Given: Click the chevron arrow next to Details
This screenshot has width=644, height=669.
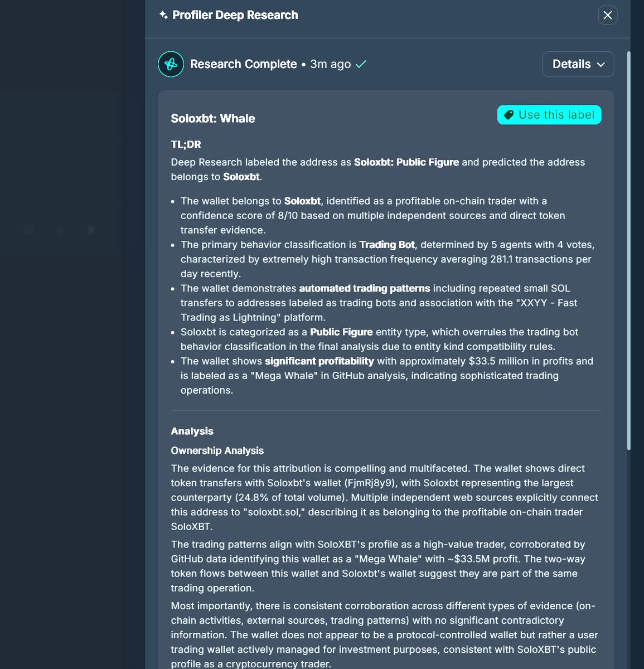Looking at the screenshot, I should (x=601, y=65).
